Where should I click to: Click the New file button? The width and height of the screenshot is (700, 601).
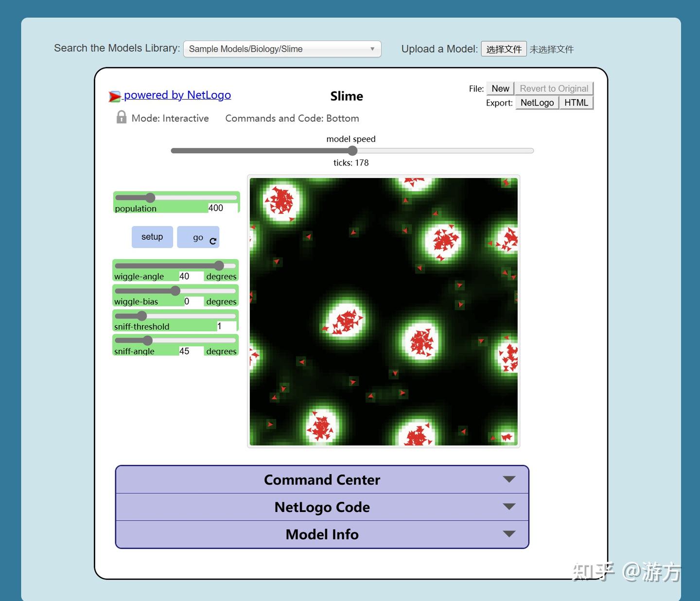500,88
